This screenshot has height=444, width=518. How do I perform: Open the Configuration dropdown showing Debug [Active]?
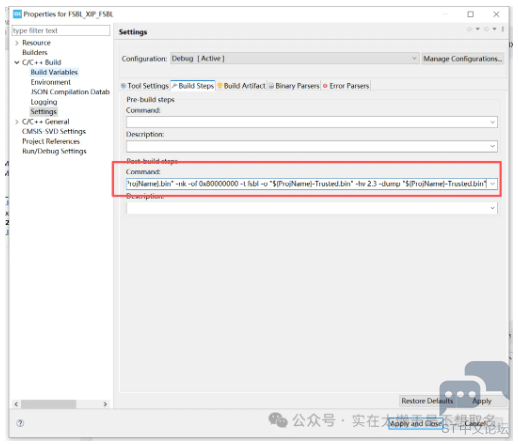294,58
